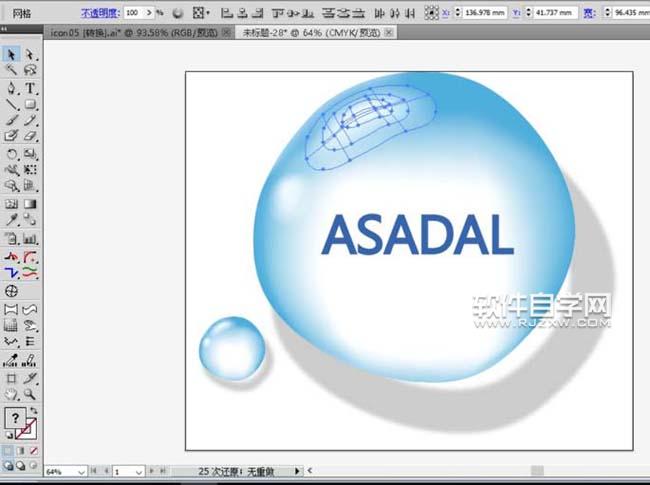
Task: Activate the Scale tool
Action: tap(30, 154)
